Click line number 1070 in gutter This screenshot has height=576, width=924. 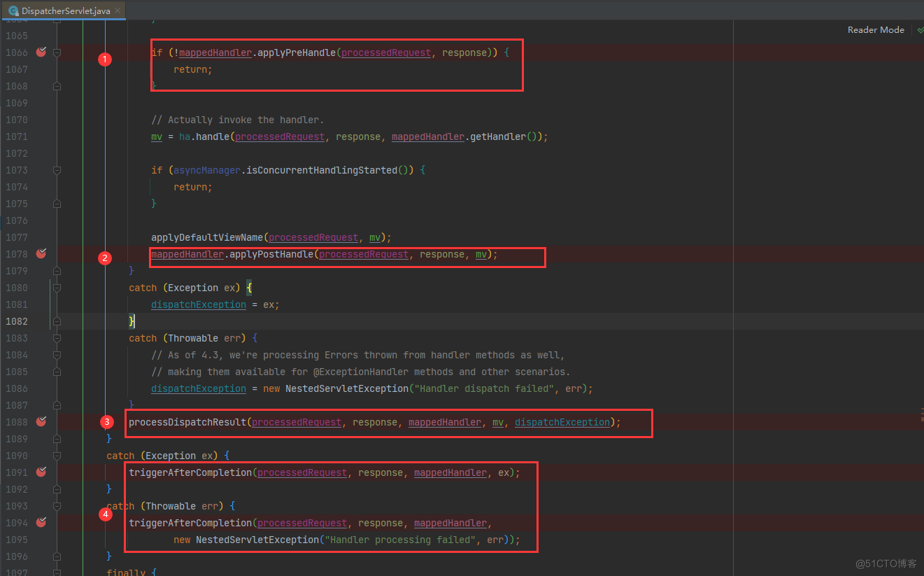tap(17, 120)
